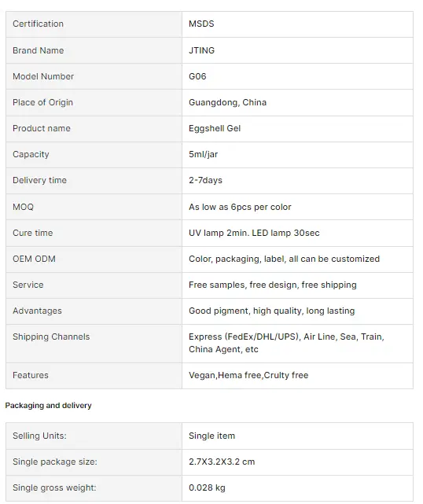Click the MSDS certification value

201,24
